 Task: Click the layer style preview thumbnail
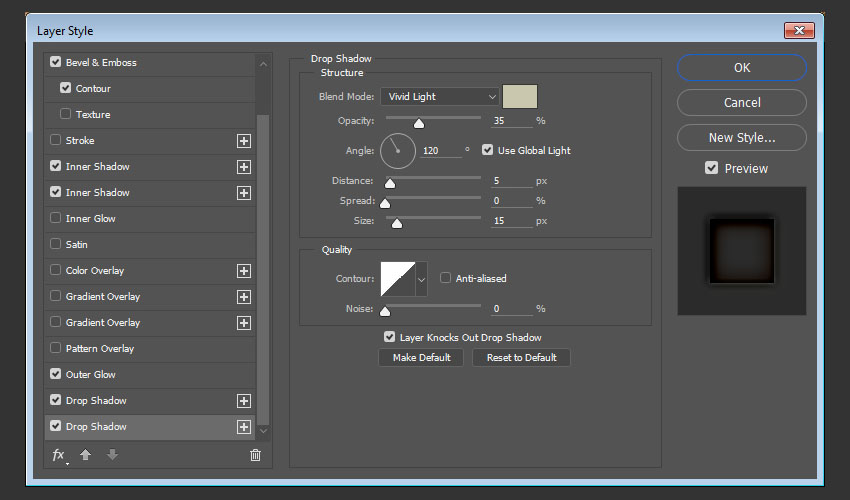[x=742, y=251]
